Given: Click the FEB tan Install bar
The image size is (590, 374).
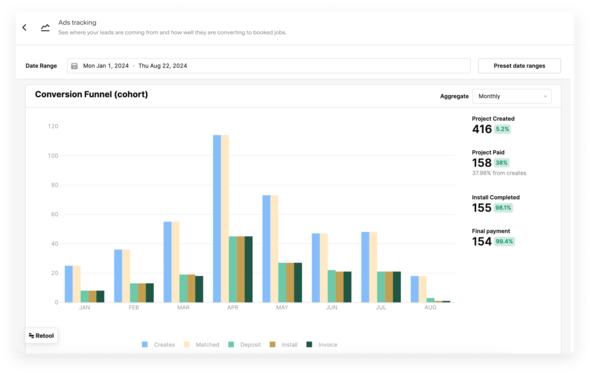Looking at the screenshot, I should (x=141, y=293).
